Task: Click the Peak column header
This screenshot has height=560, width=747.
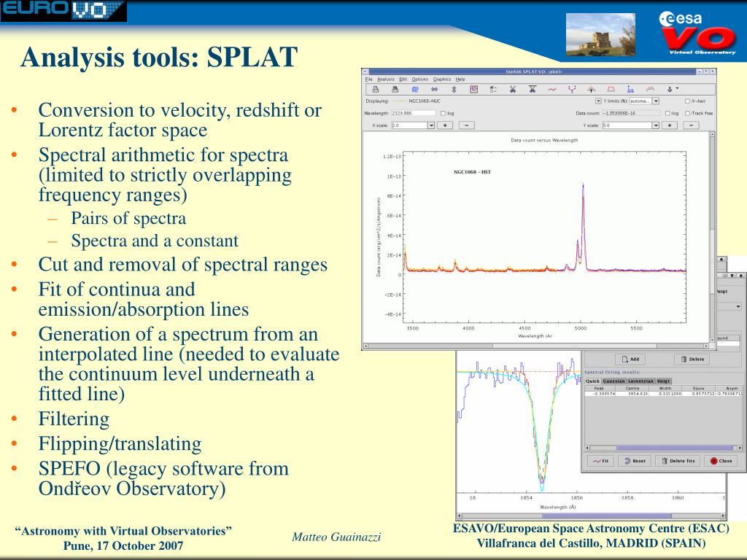Action: [x=599, y=388]
